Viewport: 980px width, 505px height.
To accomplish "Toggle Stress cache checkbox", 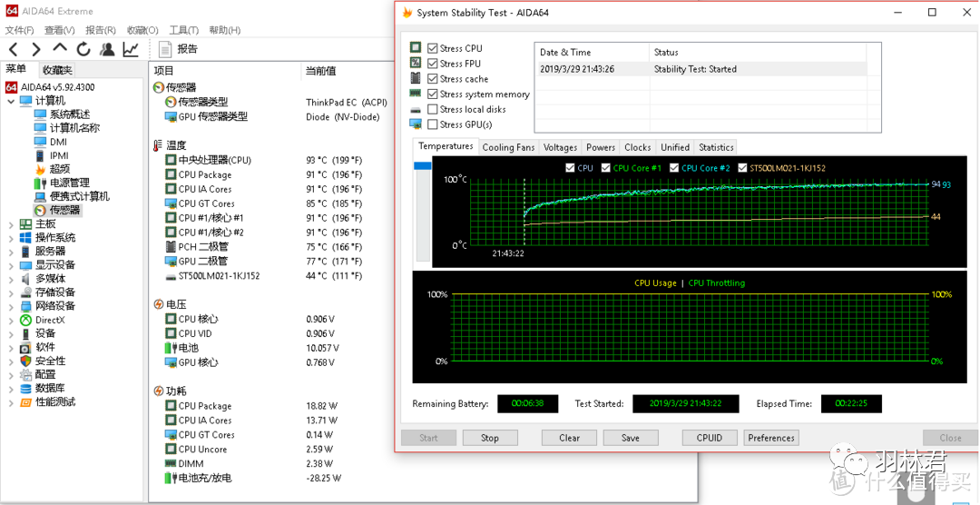I will point(433,79).
